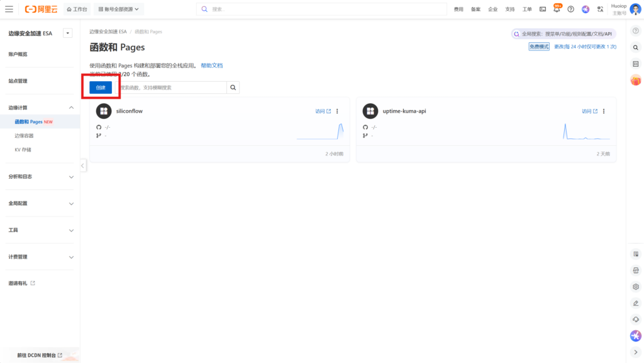Open the 费用 menu in top bar
This screenshot has height=363, width=644.
tap(458, 9)
